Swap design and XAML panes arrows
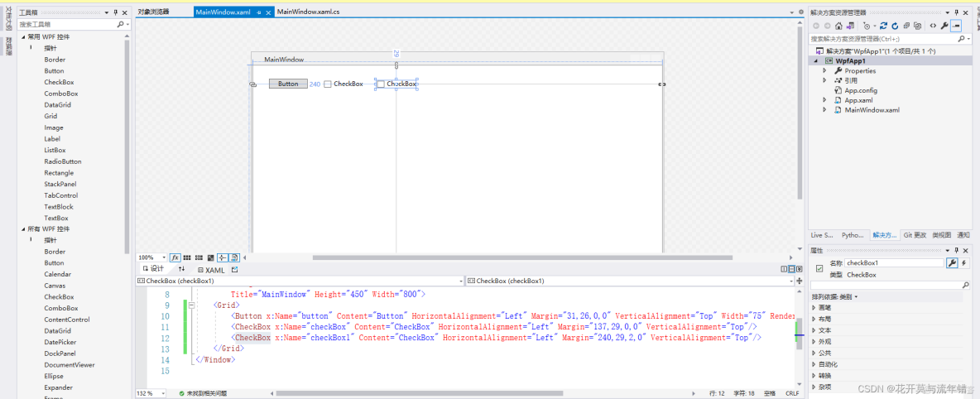 pos(182,269)
